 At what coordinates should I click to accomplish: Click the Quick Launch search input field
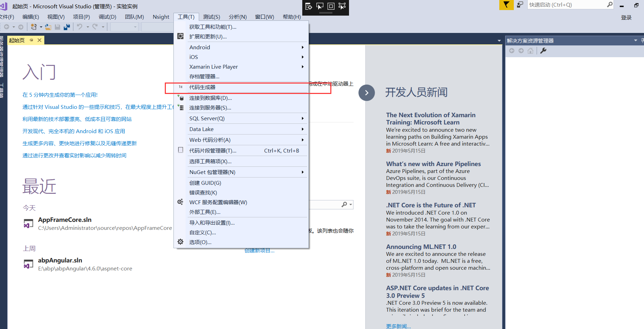(567, 5)
